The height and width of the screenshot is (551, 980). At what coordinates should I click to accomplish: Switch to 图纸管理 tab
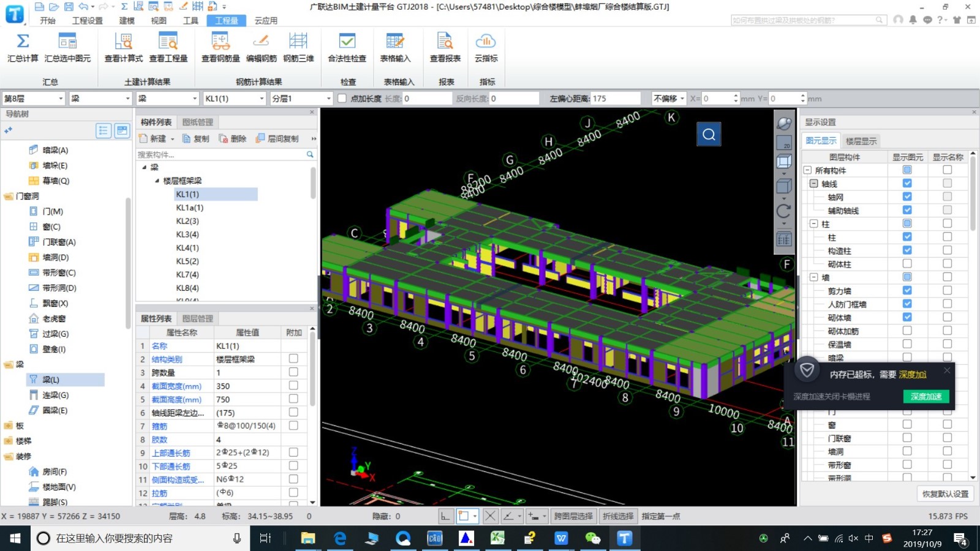[198, 122]
